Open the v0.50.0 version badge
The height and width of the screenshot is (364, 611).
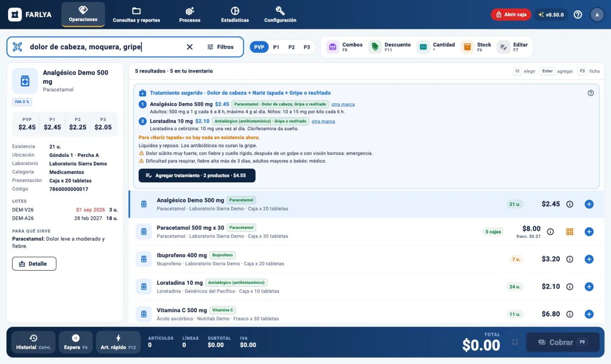[x=551, y=14]
